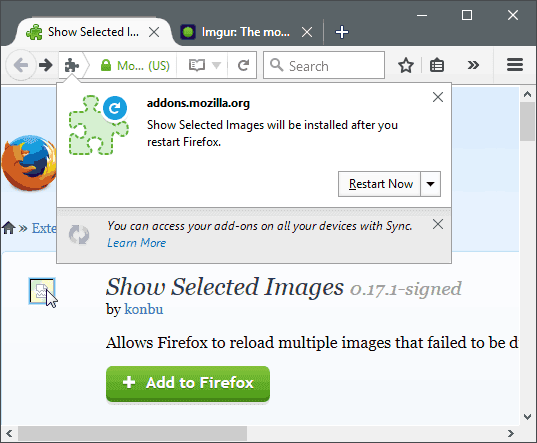The height and width of the screenshot is (443, 537).
Task: Open the Extensions breadcrumb link
Action: 44,228
